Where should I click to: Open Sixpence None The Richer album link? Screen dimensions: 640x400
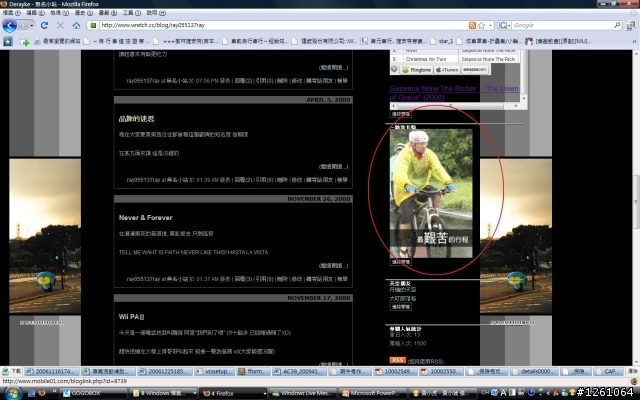coord(454,93)
